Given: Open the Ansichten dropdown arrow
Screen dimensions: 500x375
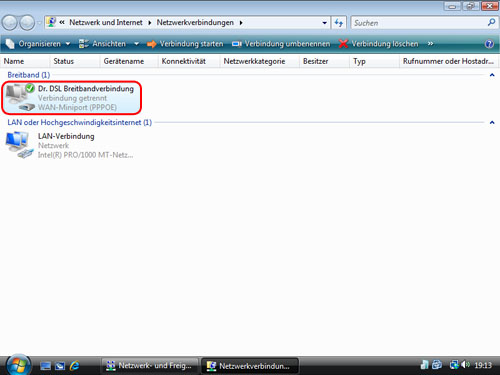Looking at the screenshot, I should click(136, 44).
